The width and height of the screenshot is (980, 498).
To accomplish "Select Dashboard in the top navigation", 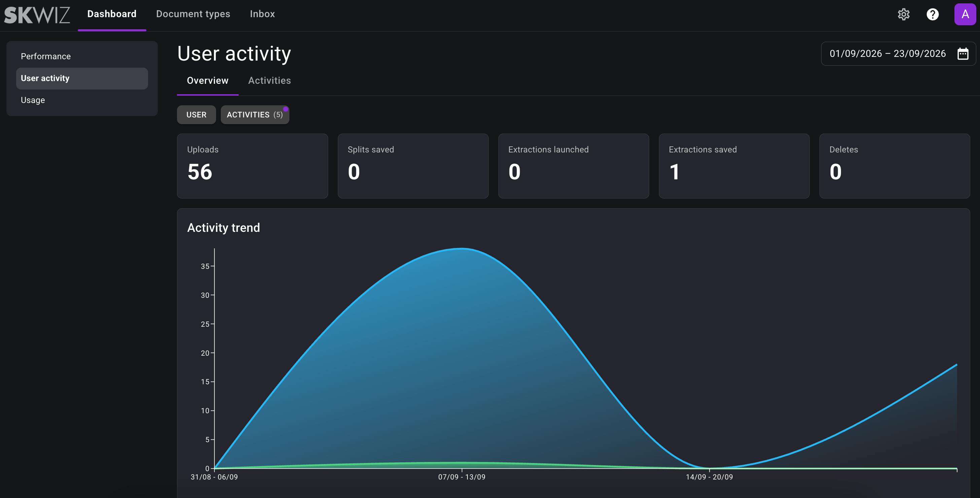I will (x=112, y=14).
